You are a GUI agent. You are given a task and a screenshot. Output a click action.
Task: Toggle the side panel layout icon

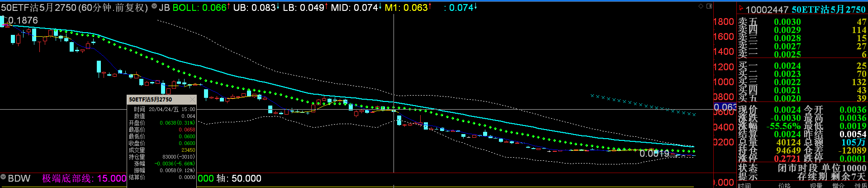tap(709, 6)
